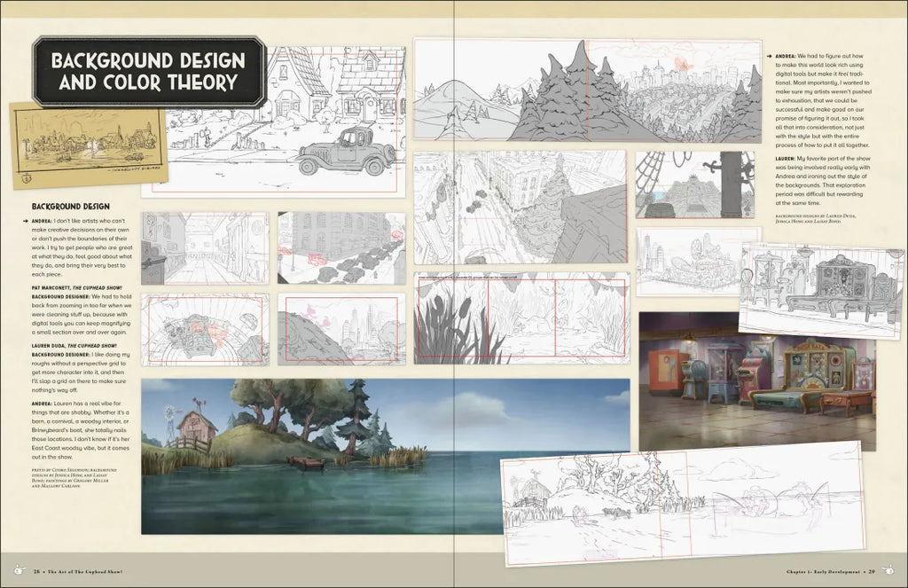This screenshot has width=908, height=588.
Task: Click the 'Background Design' section heading
Action: 70,207
